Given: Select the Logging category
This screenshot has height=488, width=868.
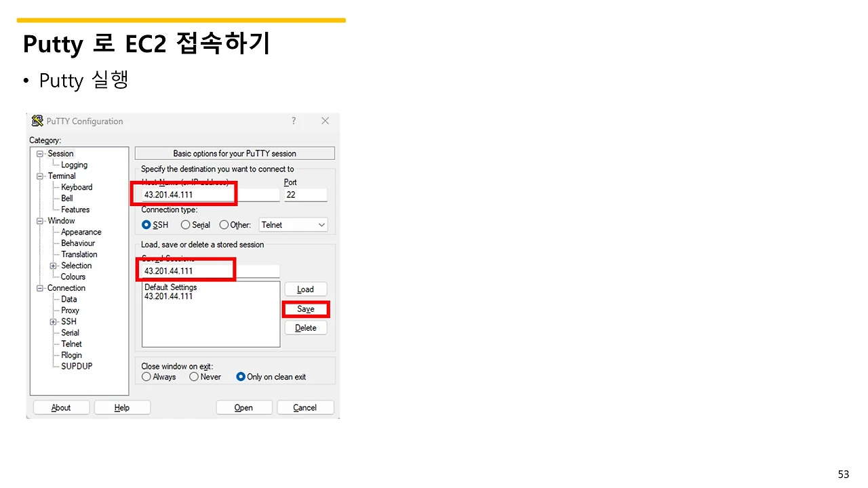Looking at the screenshot, I should [73, 164].
